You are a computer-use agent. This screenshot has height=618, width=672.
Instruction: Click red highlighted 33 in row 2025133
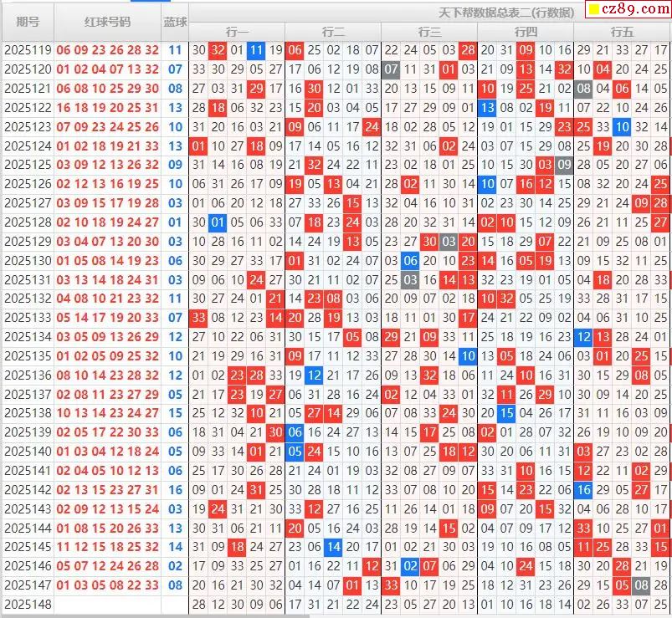click(x=198, y=318)
